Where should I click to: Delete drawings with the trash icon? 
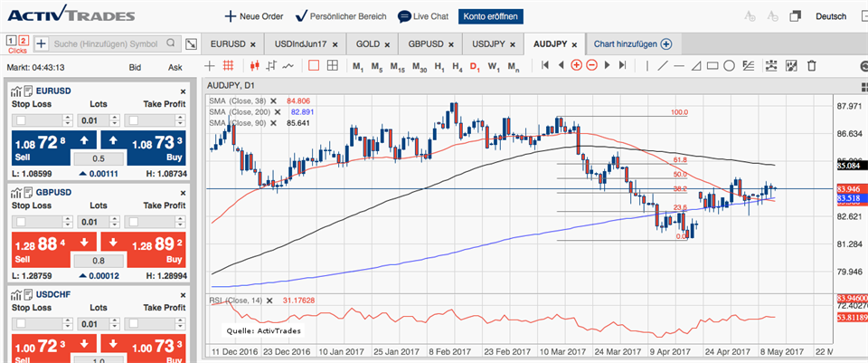[x=812, y=66]
